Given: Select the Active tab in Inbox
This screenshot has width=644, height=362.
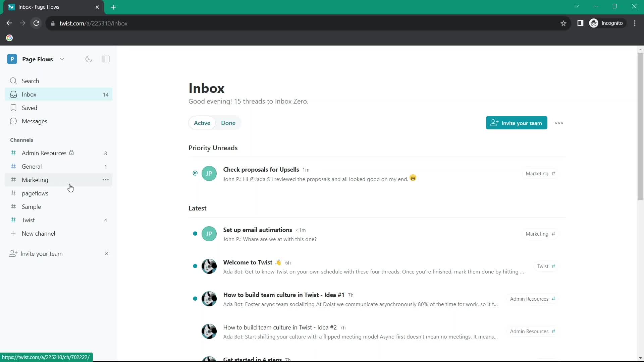Looking at the screenshot, I should 202,123.
